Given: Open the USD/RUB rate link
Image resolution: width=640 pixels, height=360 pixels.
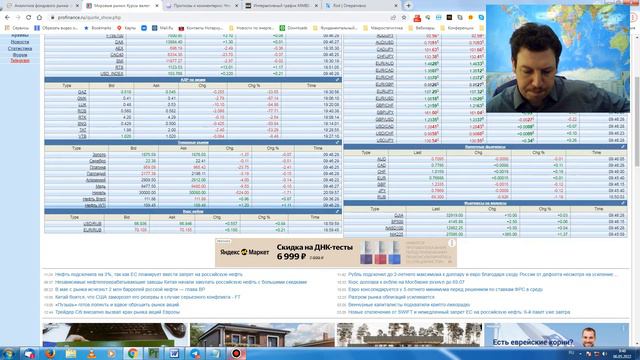Looking at the screenshot, I should pos(92,224).
